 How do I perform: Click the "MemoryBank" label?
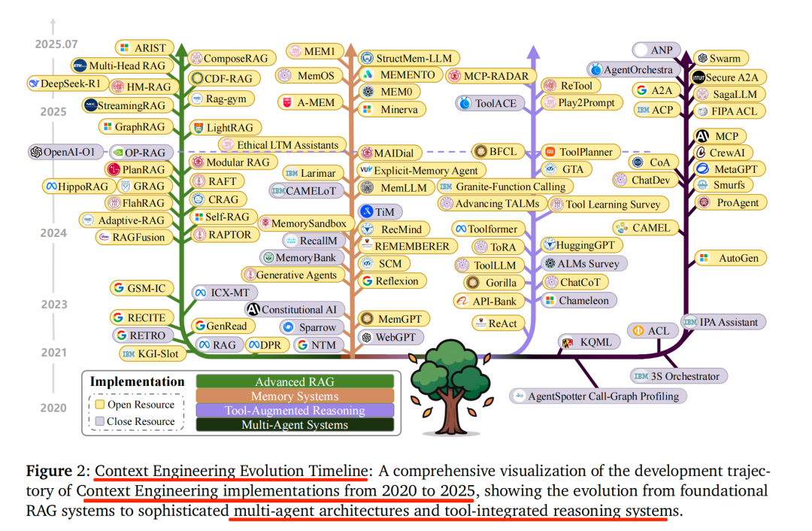301,257
